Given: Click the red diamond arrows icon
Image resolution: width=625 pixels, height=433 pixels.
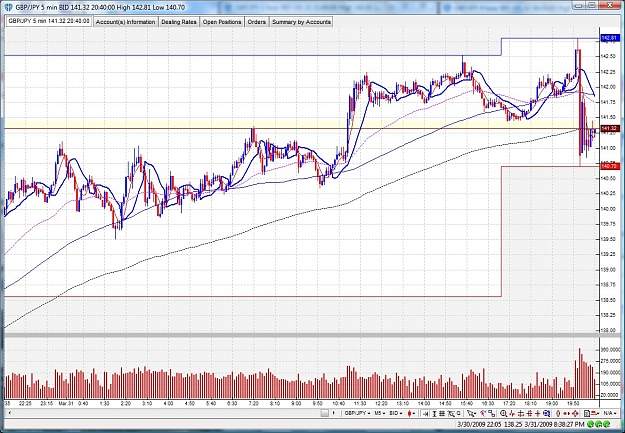Looking at the screenshot, I should (x=575, y=413).
